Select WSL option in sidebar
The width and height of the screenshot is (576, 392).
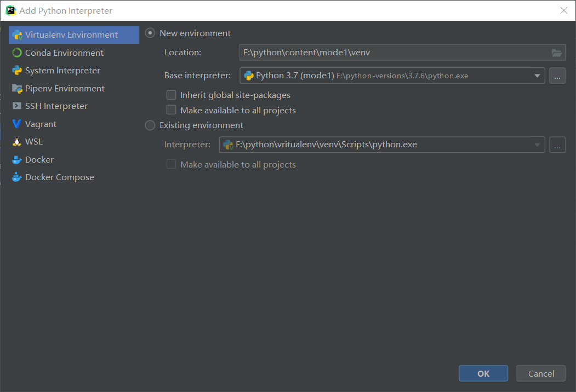tap(73, 142)
